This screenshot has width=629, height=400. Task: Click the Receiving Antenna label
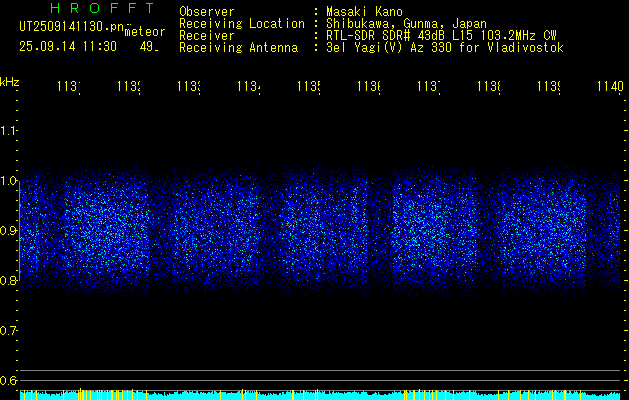(238, 48)
